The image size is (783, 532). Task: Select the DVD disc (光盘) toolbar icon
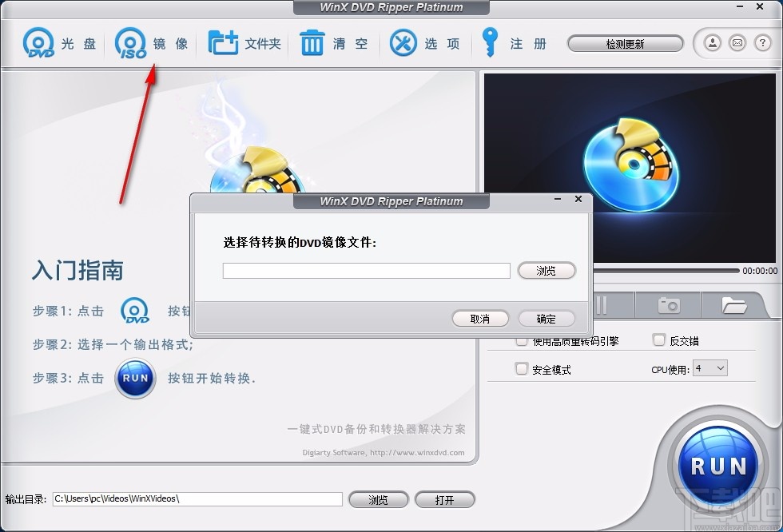click(x=38, y=42)
